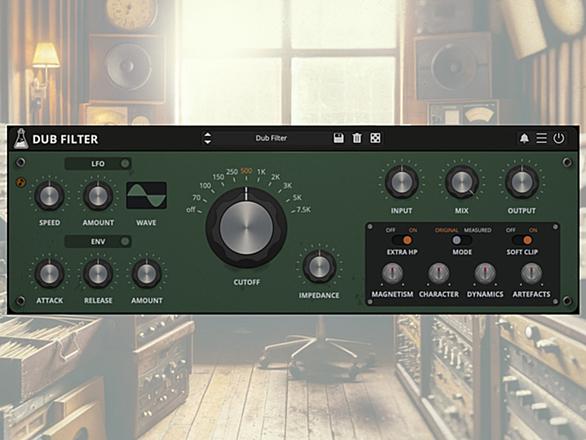The width and height of the screenshot is (586, 440).
Task: Toggle the MODE original/measured switch
Action: [x=462, y=240]
